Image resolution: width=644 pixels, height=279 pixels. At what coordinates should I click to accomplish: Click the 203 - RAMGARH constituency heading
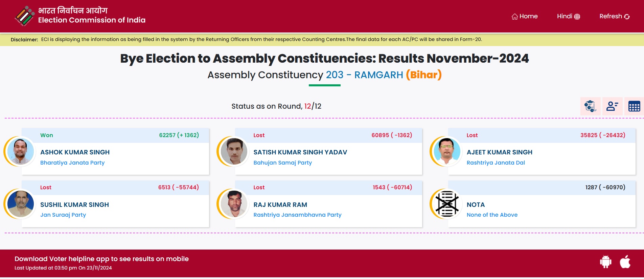tap(364, 75)
